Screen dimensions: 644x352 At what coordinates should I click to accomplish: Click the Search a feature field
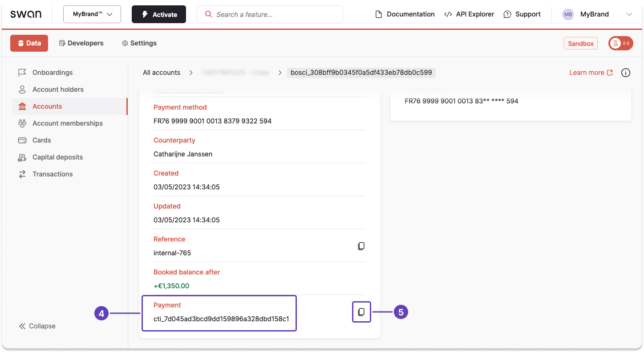click(x=269, y=14)
